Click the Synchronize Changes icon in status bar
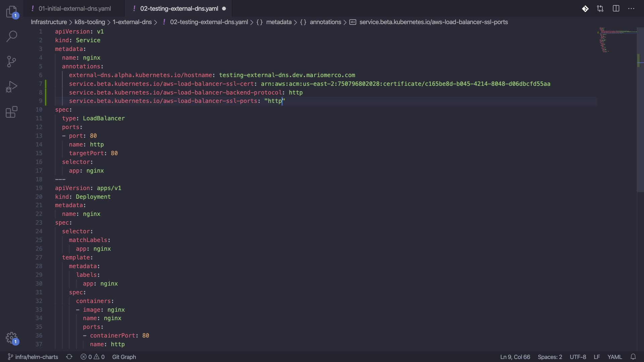644x362 pixels. pos(69,357)
